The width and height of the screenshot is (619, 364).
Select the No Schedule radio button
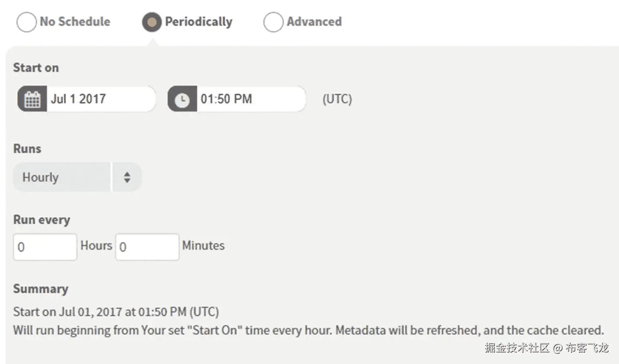point(26,22)
